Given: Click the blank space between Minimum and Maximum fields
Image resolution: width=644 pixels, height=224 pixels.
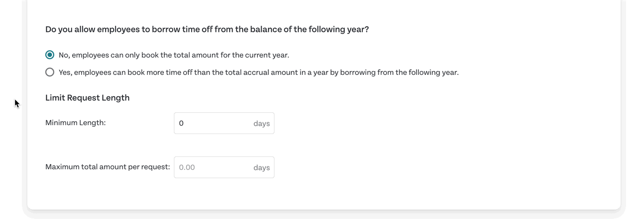Looking at the screenshot, I should point(224,145).
